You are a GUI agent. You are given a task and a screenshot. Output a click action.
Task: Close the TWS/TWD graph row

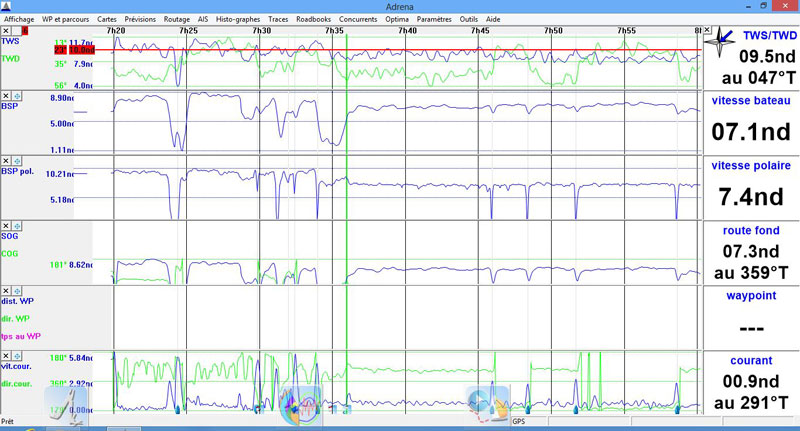pos(6,31)
